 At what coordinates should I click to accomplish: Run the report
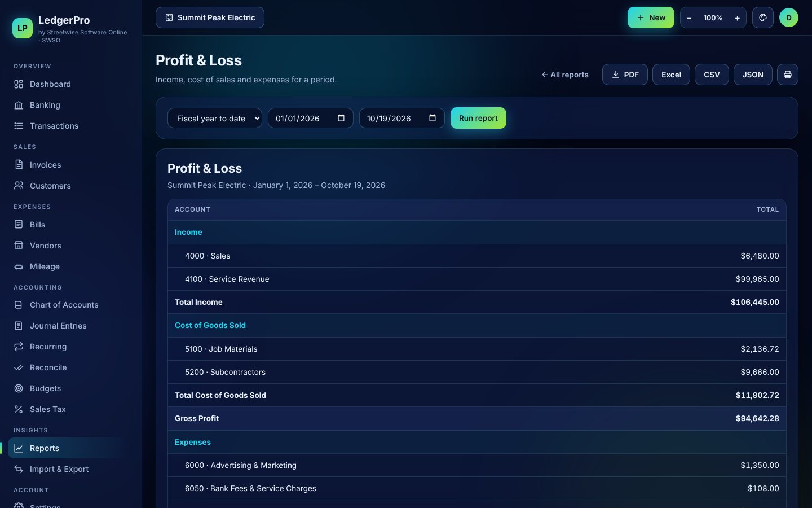478,118
